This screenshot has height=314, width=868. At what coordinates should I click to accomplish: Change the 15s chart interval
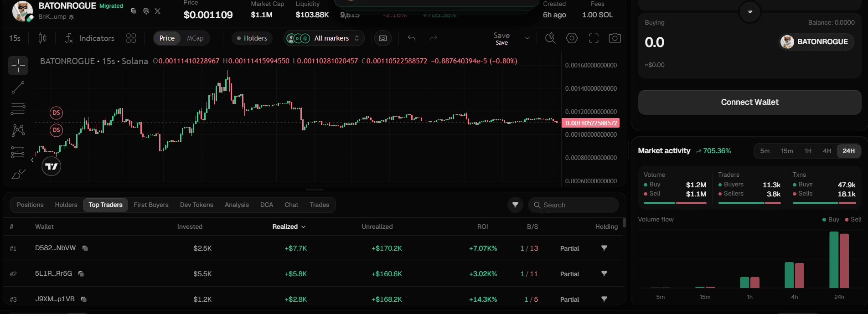pyautogui.click(x=15, y=38)
